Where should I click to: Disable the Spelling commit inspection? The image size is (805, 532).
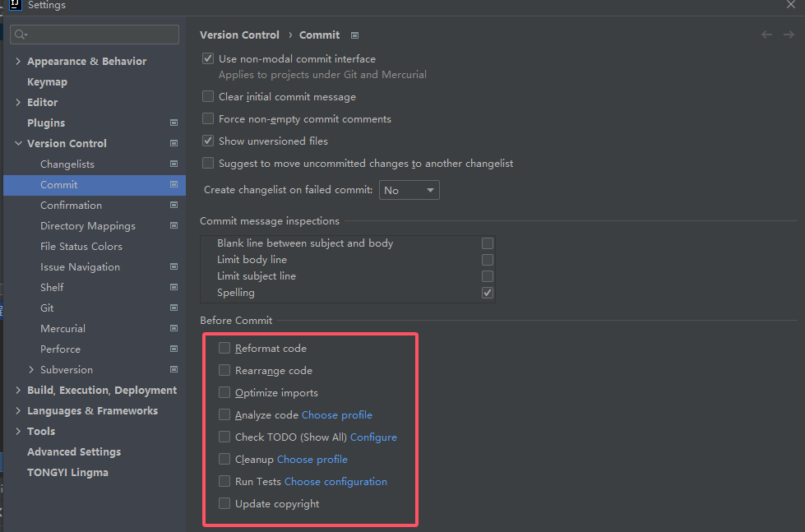[x=488, y=292]
